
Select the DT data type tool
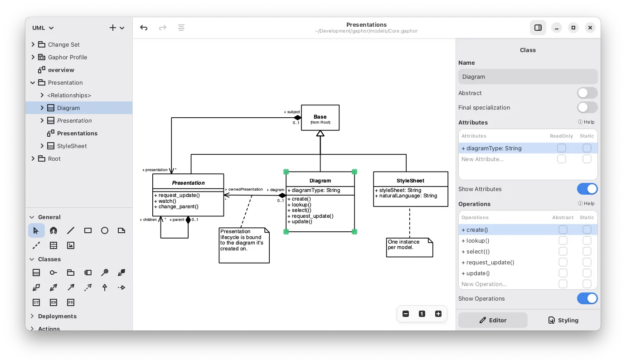[x=36, y=302]
